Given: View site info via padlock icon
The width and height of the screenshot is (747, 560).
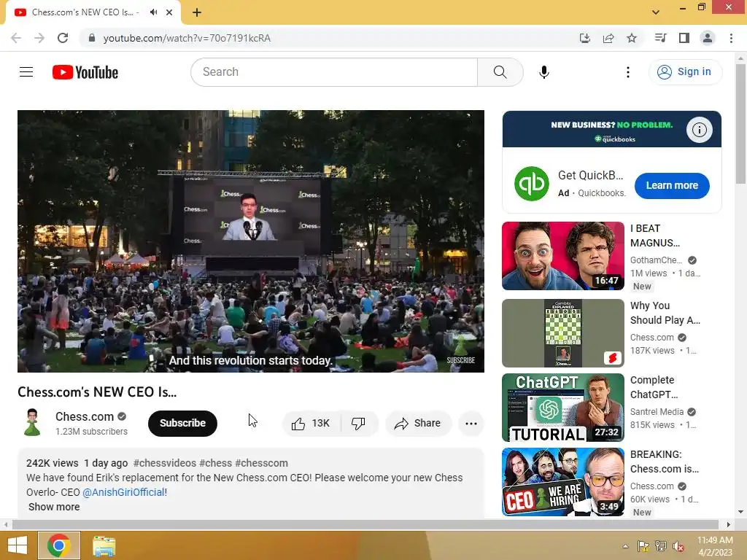Looking at the screenshot, I should [92, 38].
